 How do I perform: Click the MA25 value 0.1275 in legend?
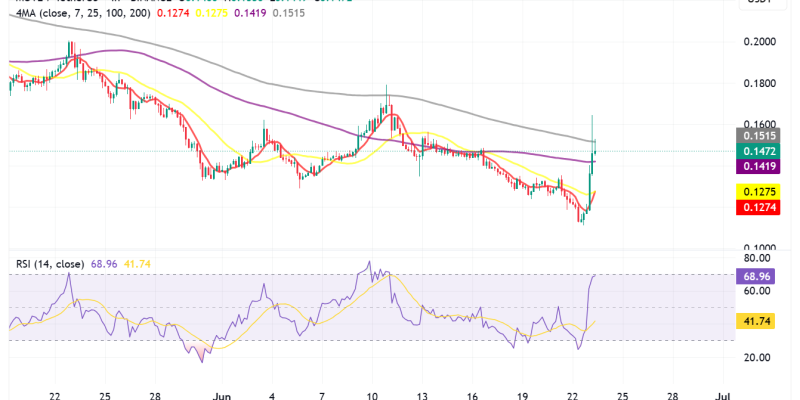211,14
